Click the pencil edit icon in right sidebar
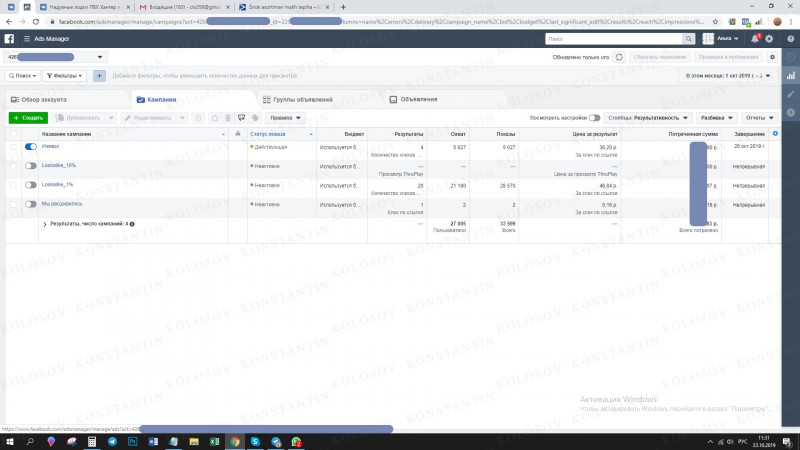Screen dimensions: 800x450 coord(791,94)
